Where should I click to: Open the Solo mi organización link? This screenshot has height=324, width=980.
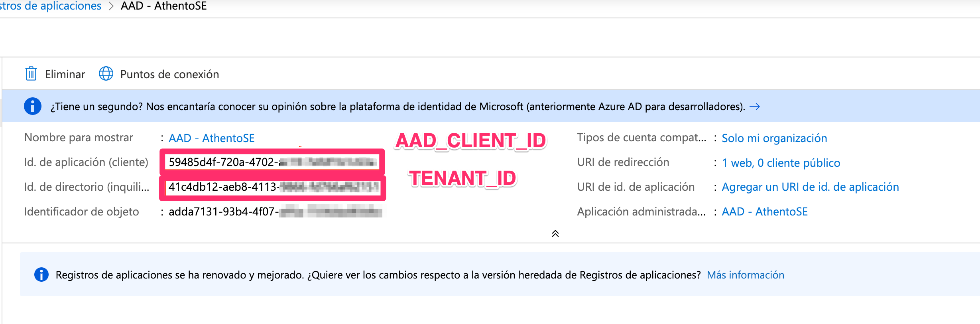pos(774,138)
